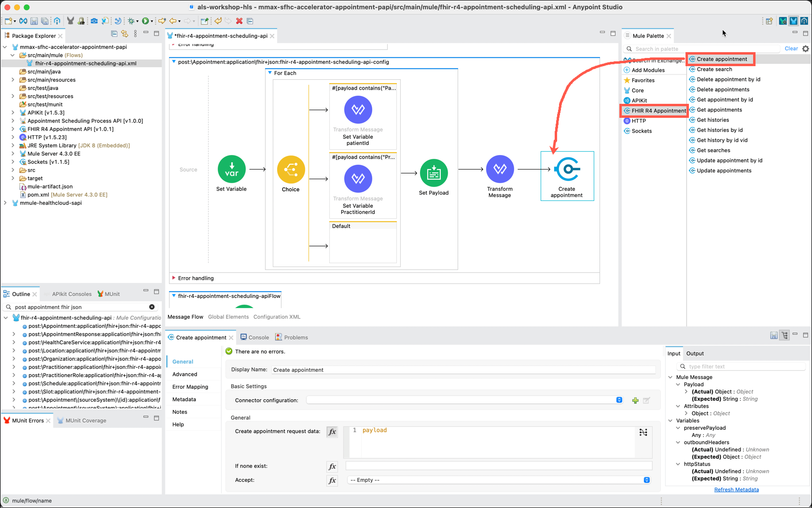
Task: Select the Transform Message before Create appointment
Action: pos(500,169)
